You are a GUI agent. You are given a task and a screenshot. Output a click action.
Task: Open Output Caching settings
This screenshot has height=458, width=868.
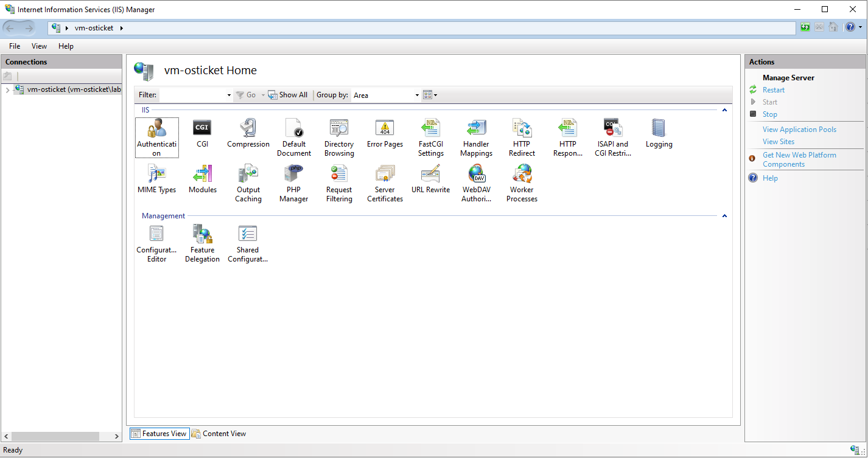tap(248, 183)
